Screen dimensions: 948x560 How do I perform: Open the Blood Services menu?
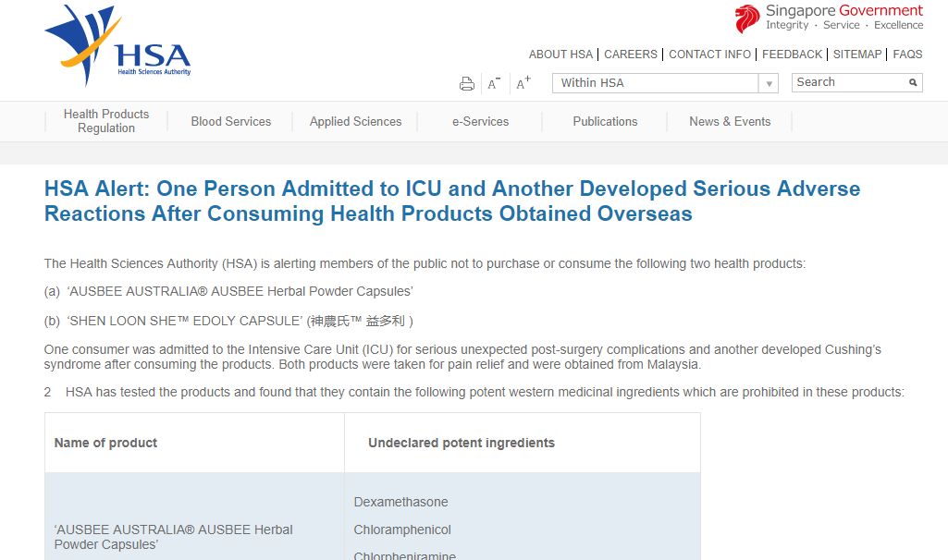click(231, 121)
